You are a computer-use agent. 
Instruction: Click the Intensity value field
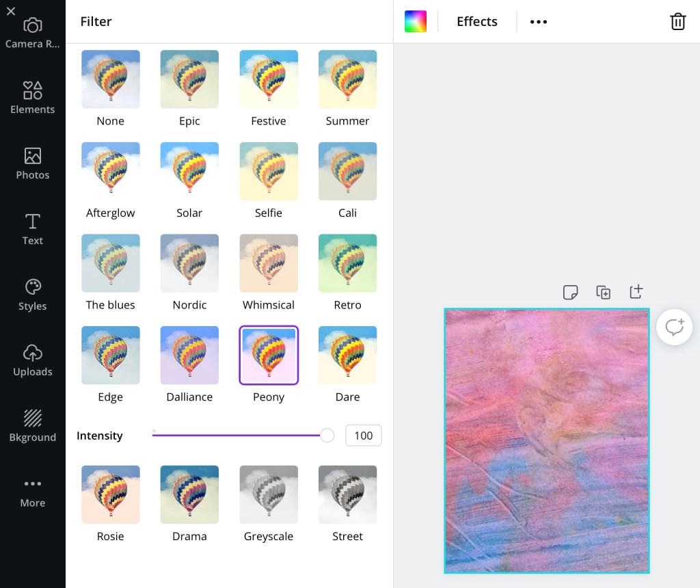363,436
